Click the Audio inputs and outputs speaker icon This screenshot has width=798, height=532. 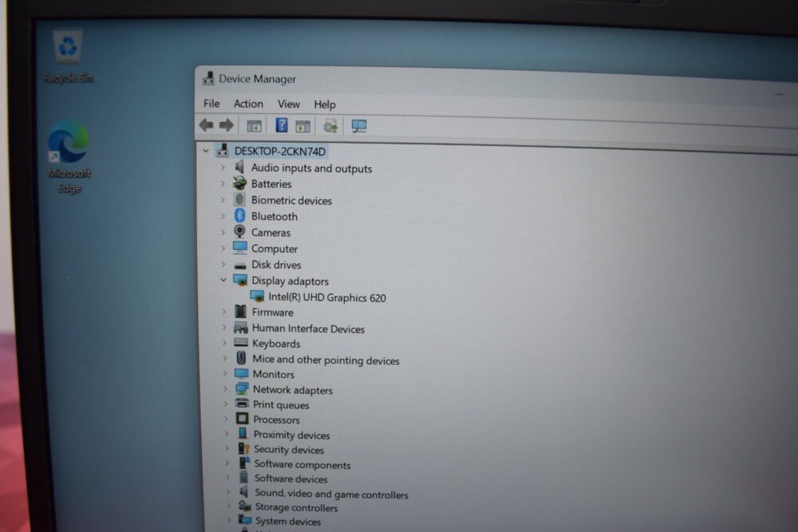tap(239, 167)
